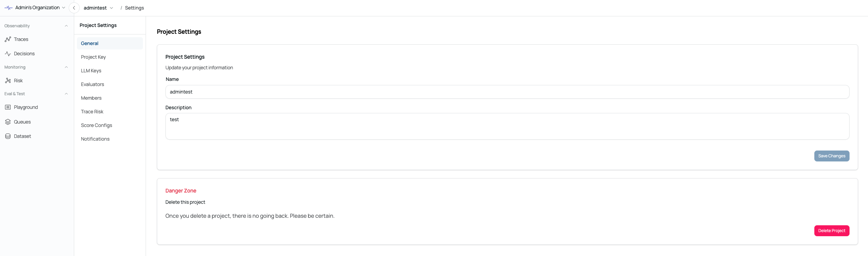Click the Dataset database icon
The height and width of the screenshot is (256, 868).
(8, 136)
